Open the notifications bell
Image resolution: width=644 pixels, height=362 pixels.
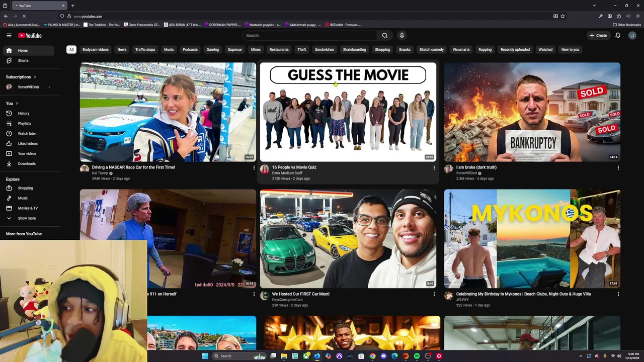pos(618,36)
